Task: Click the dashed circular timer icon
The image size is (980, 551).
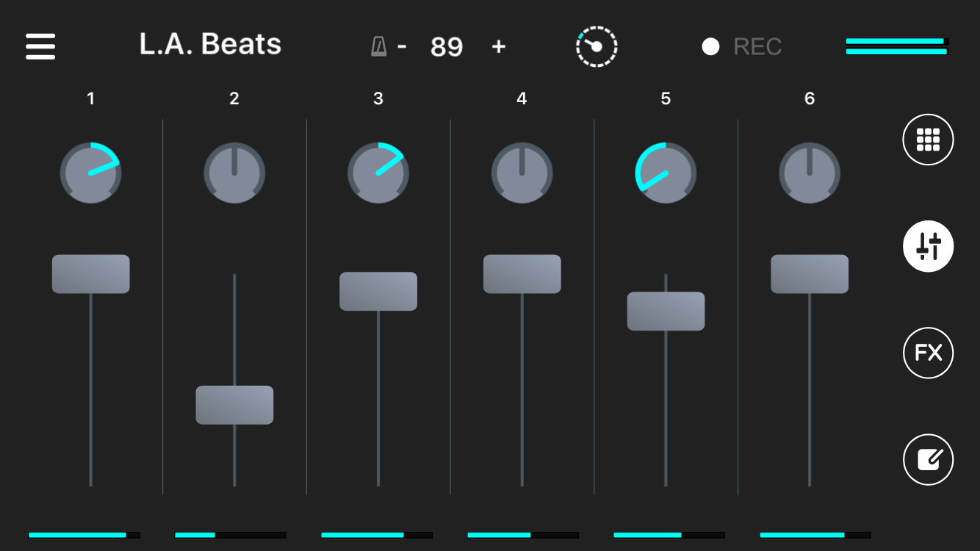Action: pyautogui.click(x=597, y=47)
